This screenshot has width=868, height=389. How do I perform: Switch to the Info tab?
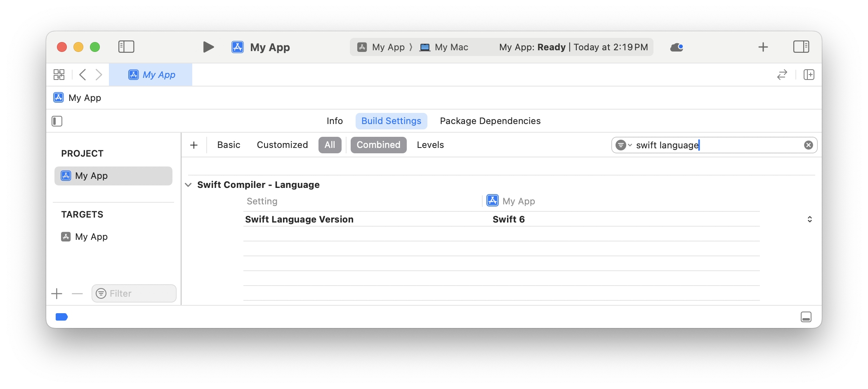pyautogui.click(x=335, y=121)
